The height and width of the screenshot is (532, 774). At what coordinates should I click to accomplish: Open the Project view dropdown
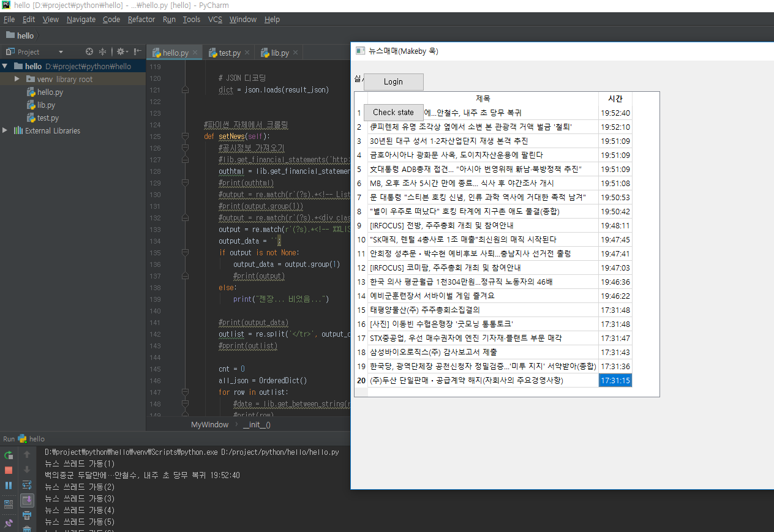61,53
